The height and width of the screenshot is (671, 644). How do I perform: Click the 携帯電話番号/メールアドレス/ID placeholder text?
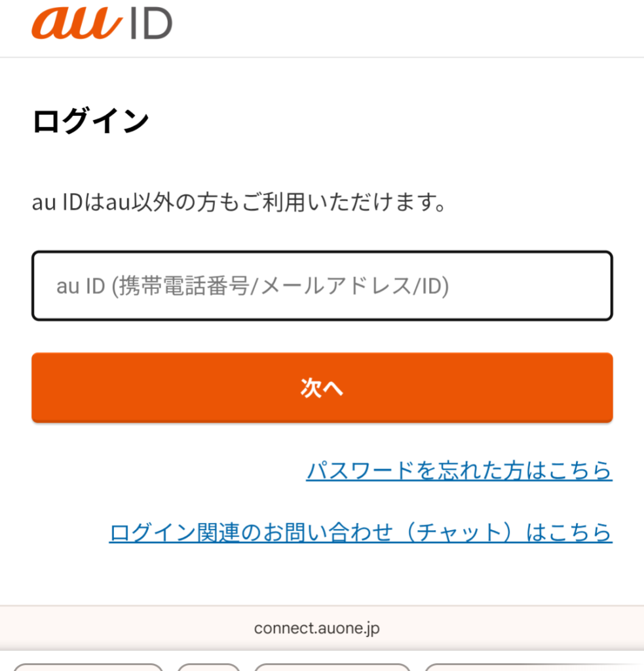pyautogui.click(x=280, y=286)
